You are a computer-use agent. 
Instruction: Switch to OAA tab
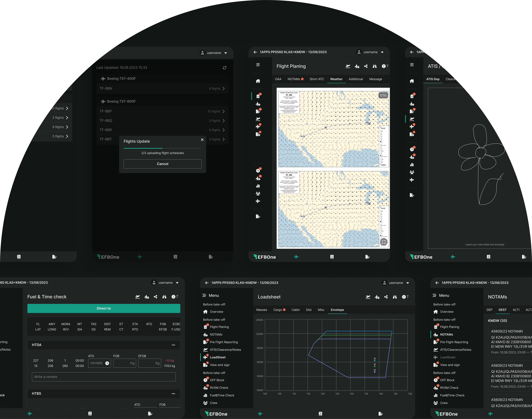[x=278, y=79]
